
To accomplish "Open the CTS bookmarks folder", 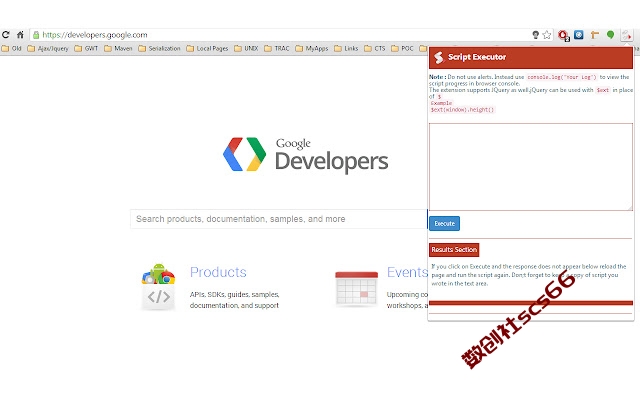I will 375,48.
